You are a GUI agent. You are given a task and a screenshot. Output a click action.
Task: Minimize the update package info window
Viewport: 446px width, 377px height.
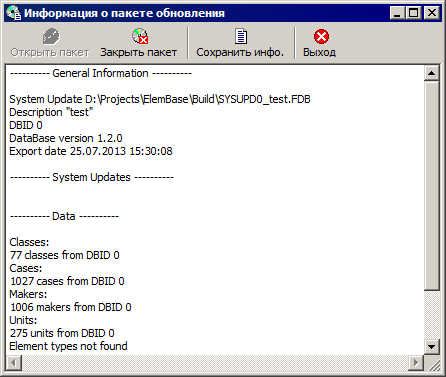[397, 13]
